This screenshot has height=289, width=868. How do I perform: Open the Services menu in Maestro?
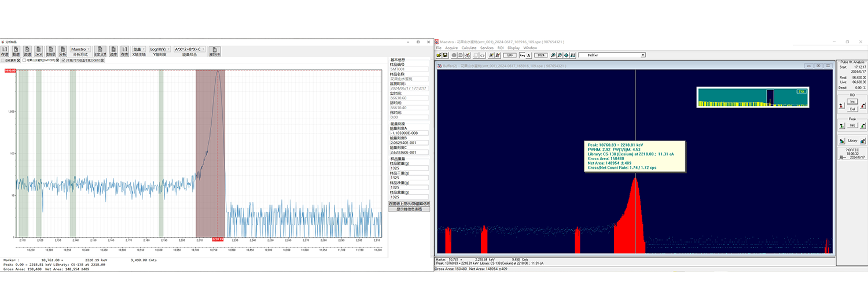coord(487,48)
